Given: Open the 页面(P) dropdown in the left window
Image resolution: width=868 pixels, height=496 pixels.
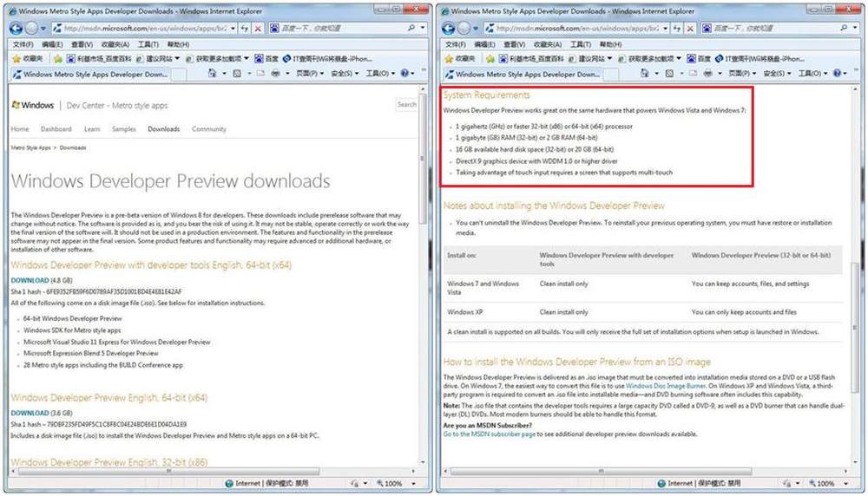Looking at the screenshot, I should coord(307,75).
